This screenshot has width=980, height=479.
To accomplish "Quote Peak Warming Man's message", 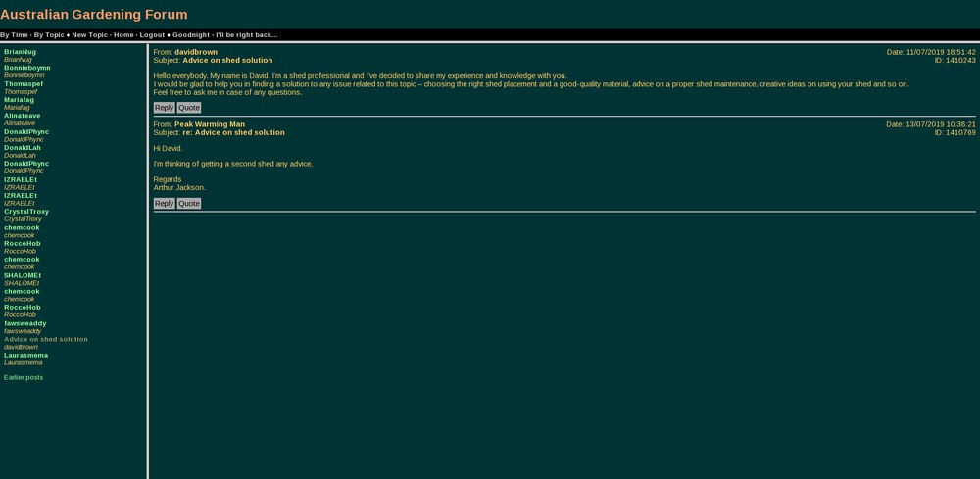I will coord(189,204).
